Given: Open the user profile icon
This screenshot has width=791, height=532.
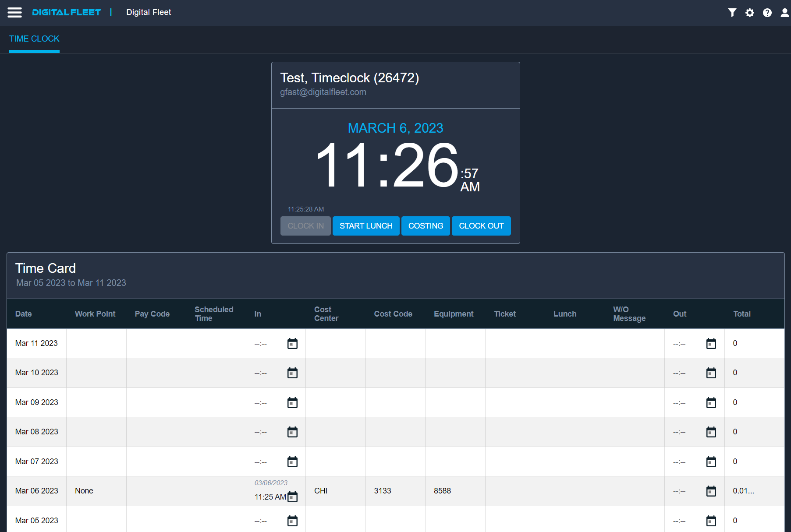Looking at the screenshot, I should pyautogui.click(x=784, y=13).
